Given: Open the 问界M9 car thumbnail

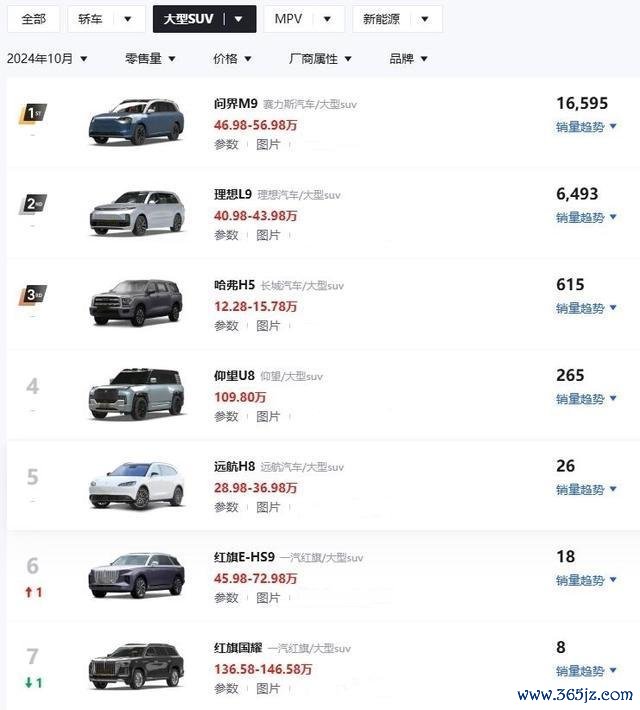Looking at the screenshot, I should tap(136, 122).
